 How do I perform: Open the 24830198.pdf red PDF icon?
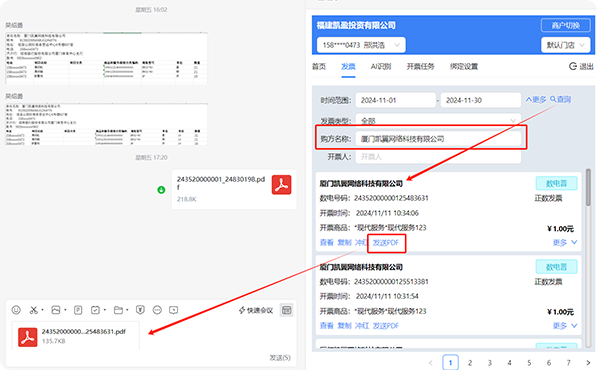click(281, 185)
